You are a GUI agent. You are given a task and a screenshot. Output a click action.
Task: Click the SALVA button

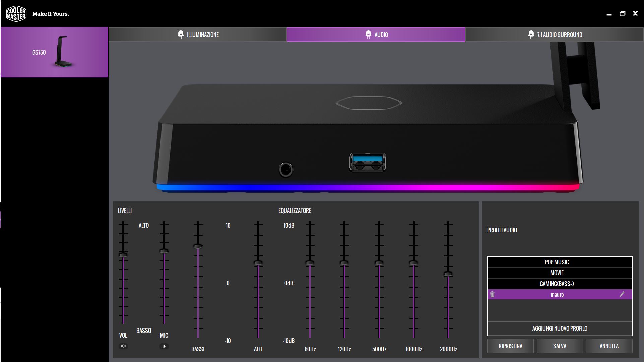coord(559,346)
